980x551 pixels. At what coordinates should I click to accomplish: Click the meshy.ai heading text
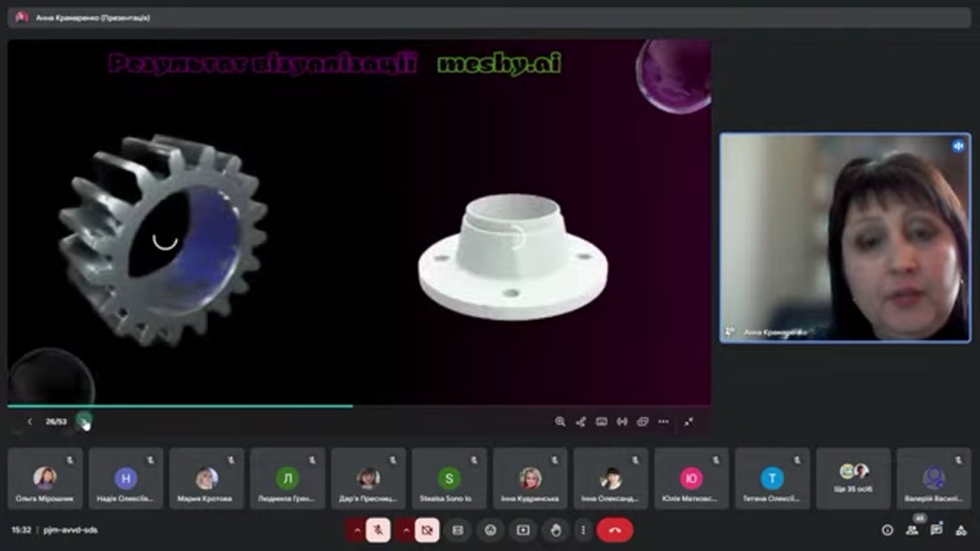(x=499, y=63)
